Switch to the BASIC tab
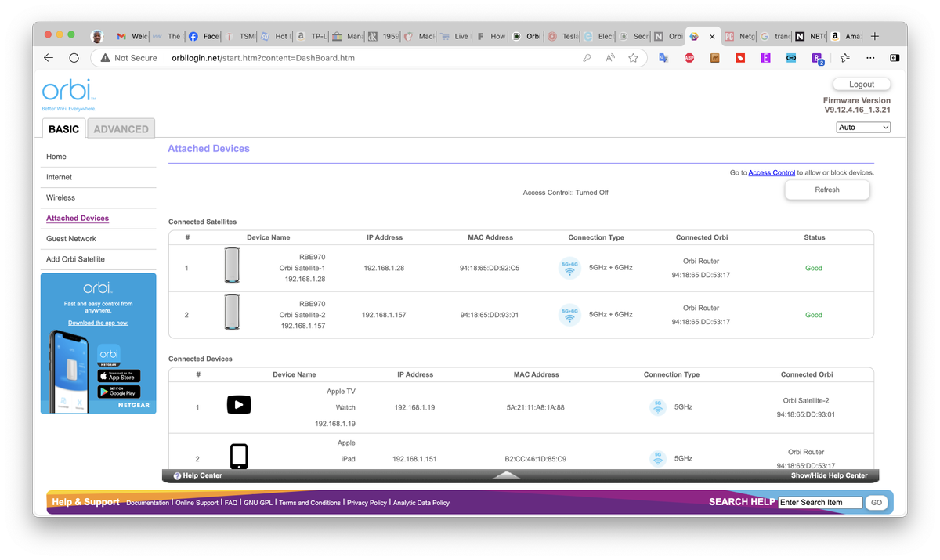Screen dimensions: 940x560 click(x=63, y=129)
